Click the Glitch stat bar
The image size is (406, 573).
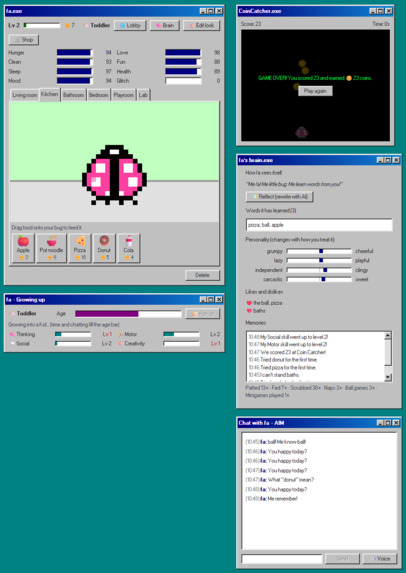183,81
